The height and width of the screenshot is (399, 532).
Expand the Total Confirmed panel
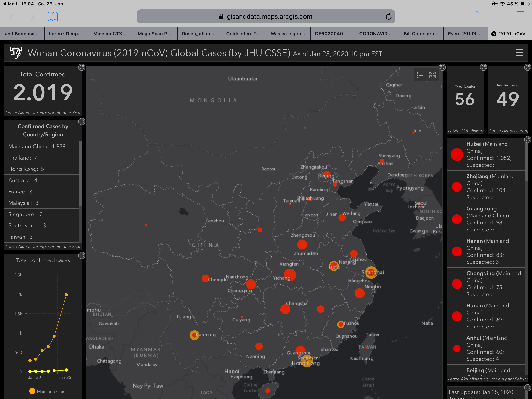pos(82,67)
